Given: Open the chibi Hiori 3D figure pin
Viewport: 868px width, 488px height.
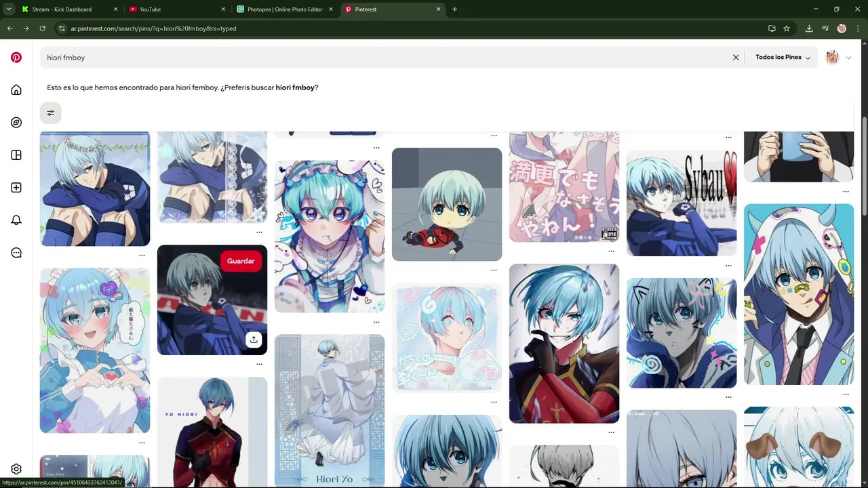Looking at the screenshot, I should (447, 204).
